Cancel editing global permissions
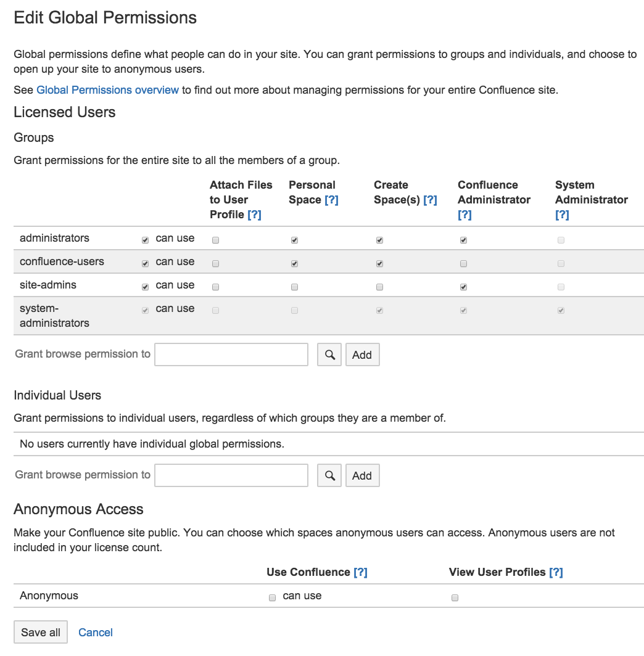This screenshot has height=656, width=644. coord(96,632)
